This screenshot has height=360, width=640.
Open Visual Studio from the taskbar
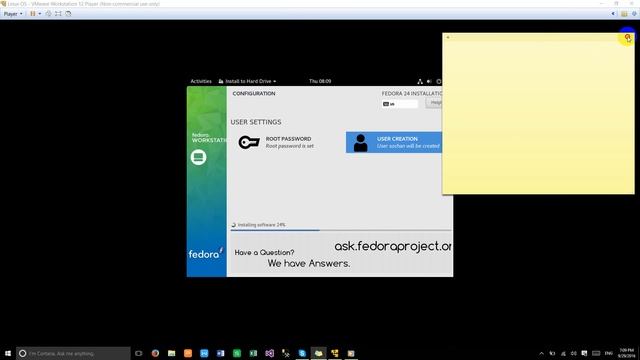pyautogui.click(x=269, y=353)
